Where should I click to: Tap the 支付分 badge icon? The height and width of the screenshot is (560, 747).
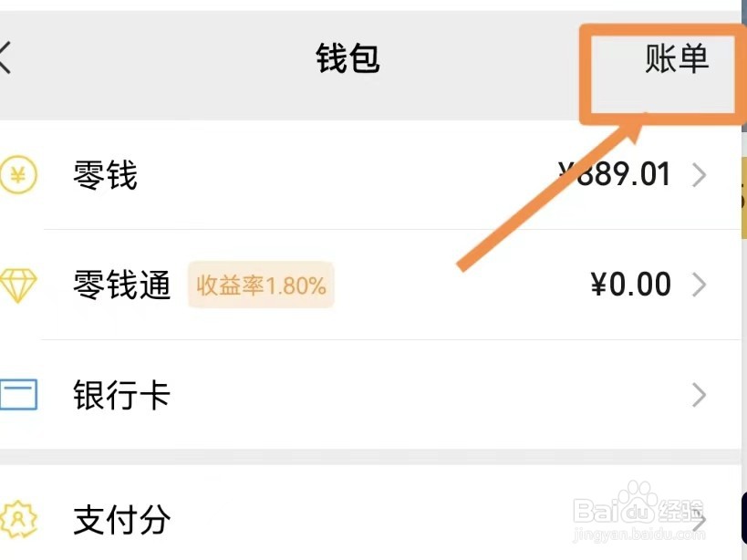[18, 520]
